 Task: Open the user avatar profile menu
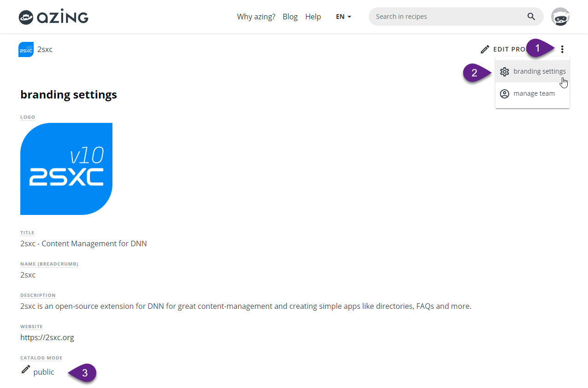coord(560,17)
